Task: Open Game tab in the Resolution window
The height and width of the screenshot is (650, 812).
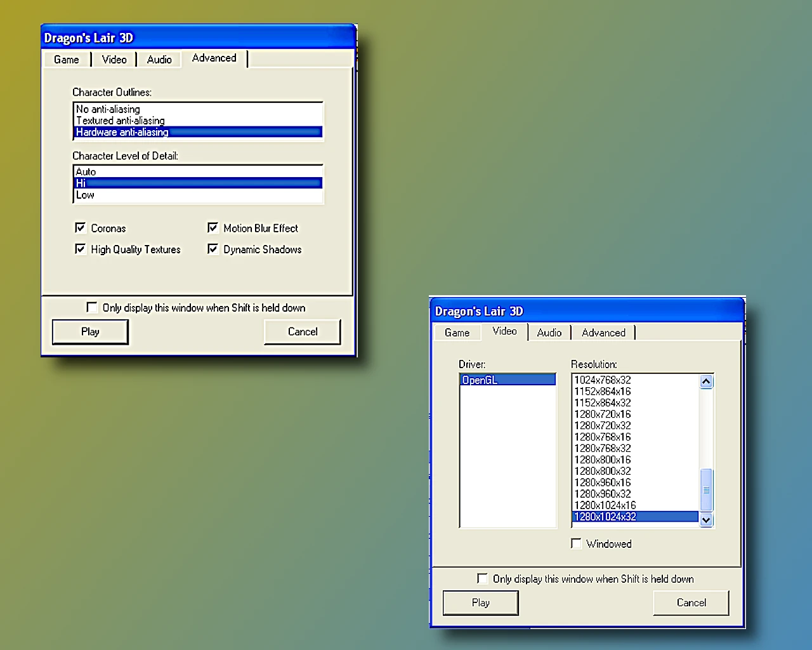Action: click(x=457, y=333)
